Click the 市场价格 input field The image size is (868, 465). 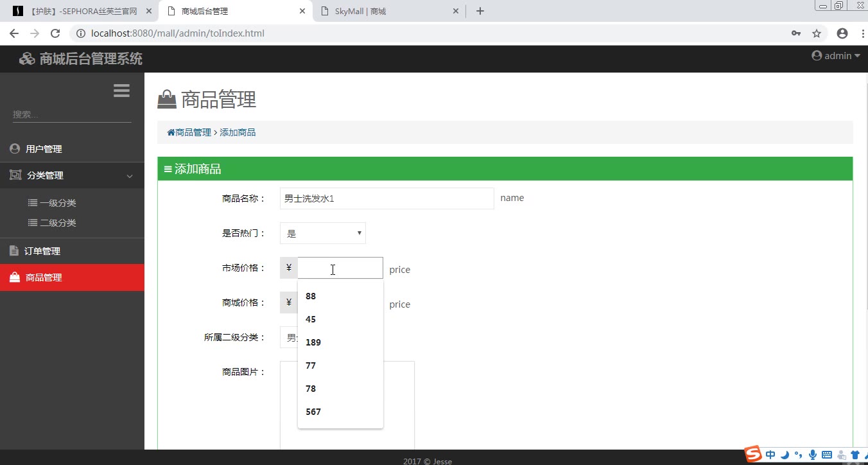340,268
